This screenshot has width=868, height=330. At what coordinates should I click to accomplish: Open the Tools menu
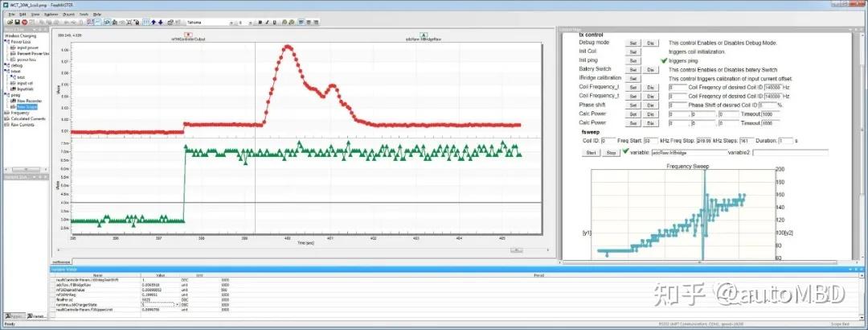84,14
